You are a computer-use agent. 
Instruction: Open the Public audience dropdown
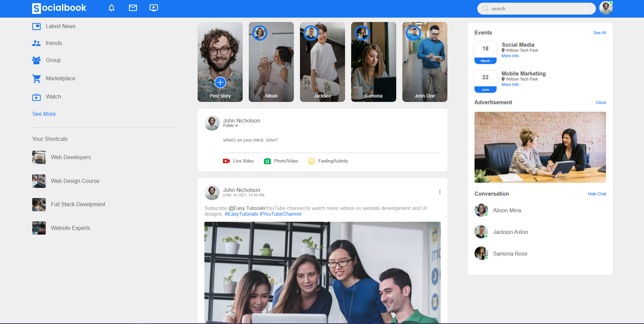coord(231,126)
